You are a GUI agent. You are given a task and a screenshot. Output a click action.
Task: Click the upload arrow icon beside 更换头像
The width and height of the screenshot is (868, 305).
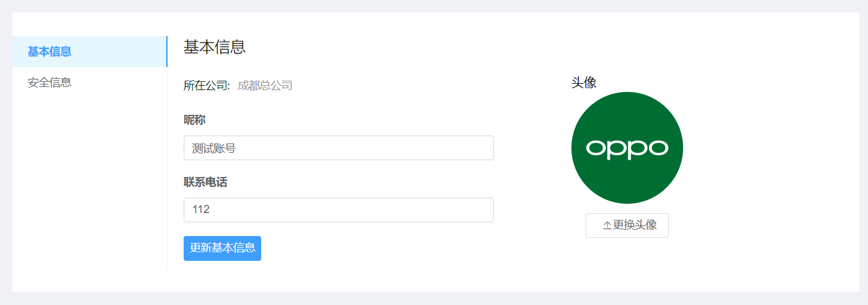pyautogui.click(x=607, y=225)
